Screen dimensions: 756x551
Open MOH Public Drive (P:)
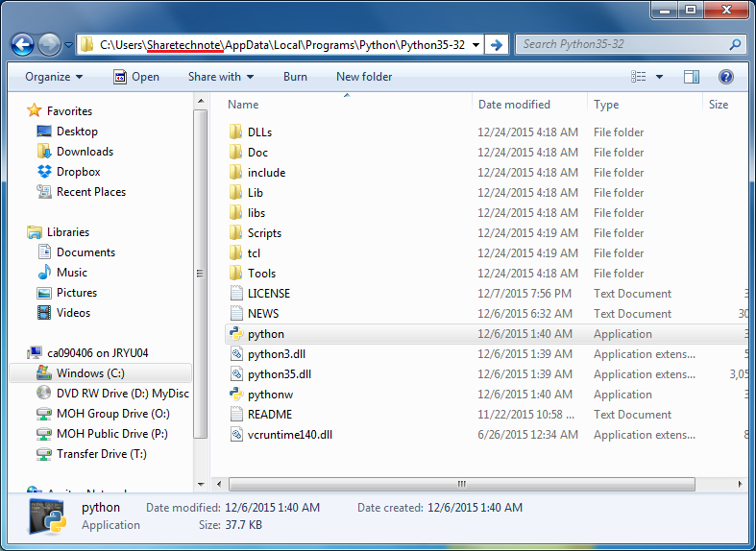tap(102, 434)
